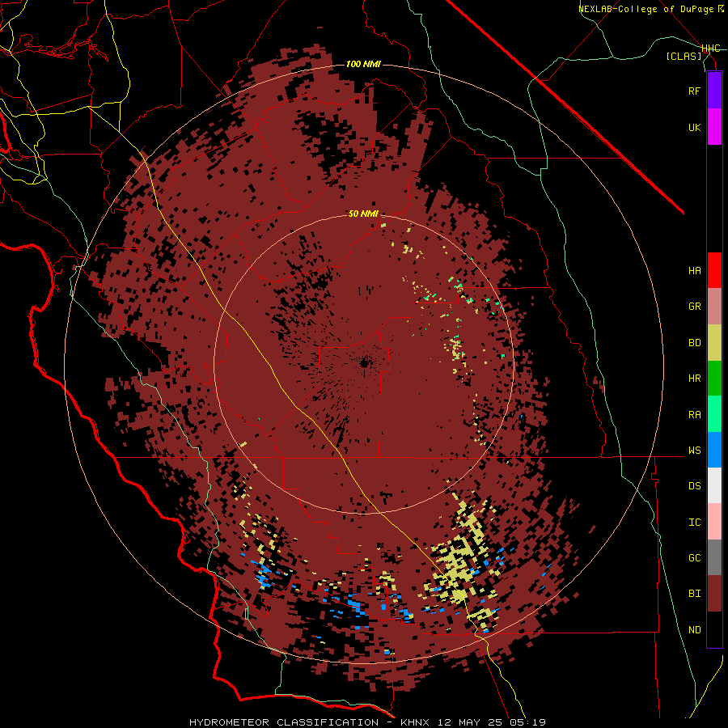728x728 pixels.
Task: Click the BI brown legend swatch
Action: tap(714, 594)
